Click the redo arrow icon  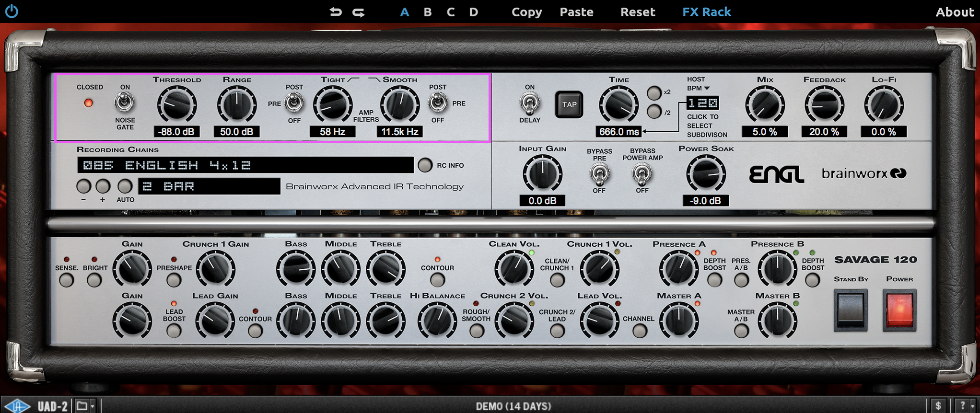pyautogui.click(x=359, y=12)
